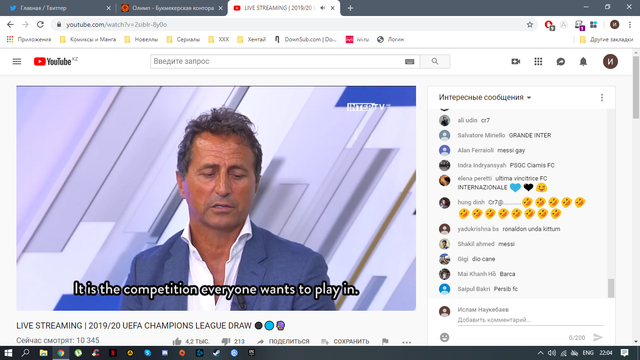Viewport: 640px width, 360px height.
Task: Save the video via СОХРАНИТЬ
Action: [x=345, y=341]
